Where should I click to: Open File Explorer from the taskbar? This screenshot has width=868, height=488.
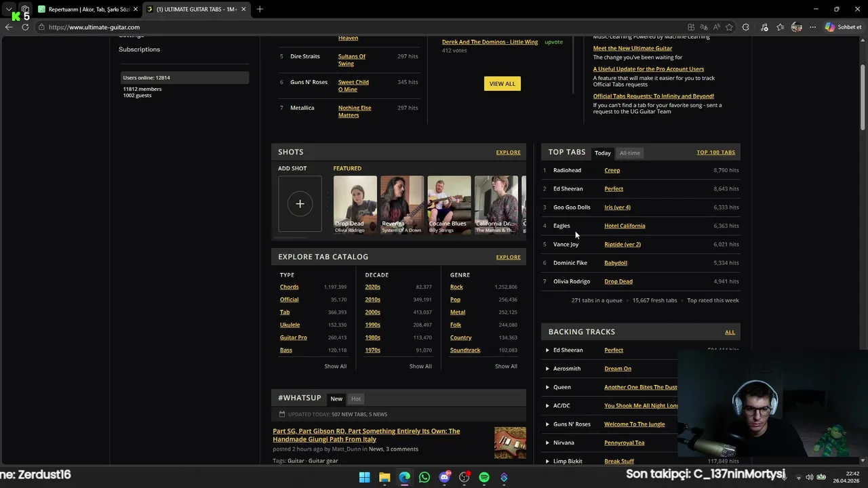pyautogui.click(x=384, y=477)
